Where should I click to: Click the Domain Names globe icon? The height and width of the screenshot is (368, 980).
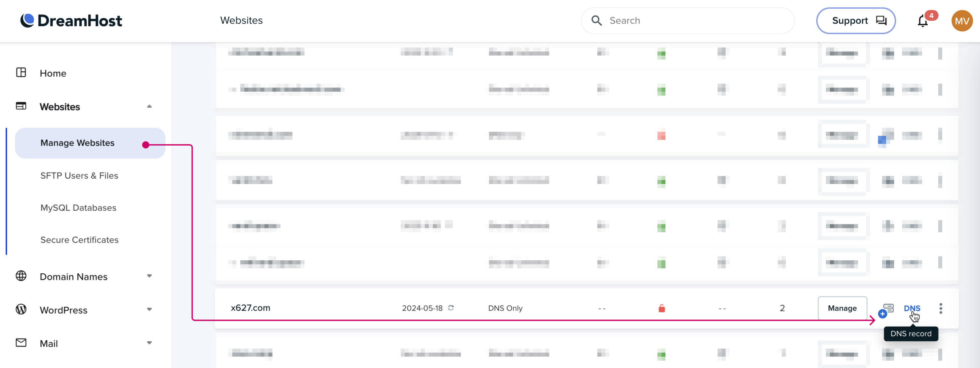click(21, 276)
